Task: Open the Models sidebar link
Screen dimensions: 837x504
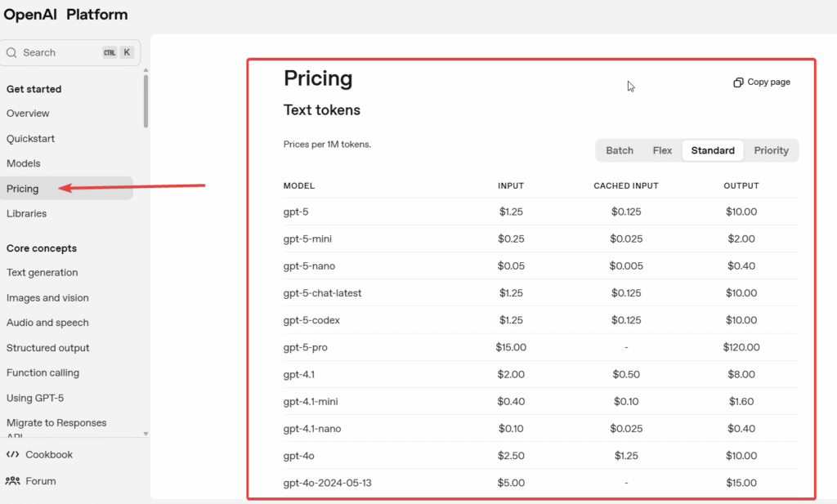Action: [x=24, y=163]
